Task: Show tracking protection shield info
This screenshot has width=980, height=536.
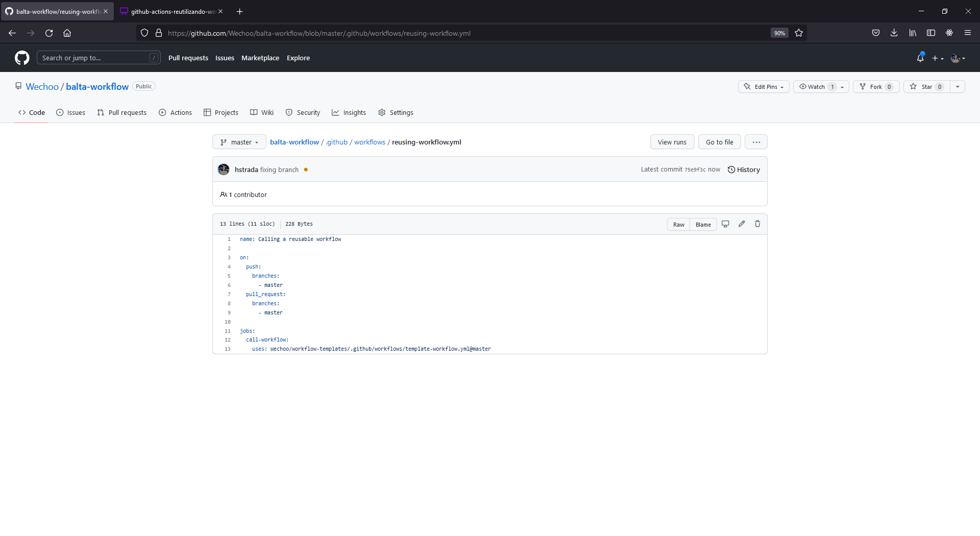Action: click(x=144, y=33)
